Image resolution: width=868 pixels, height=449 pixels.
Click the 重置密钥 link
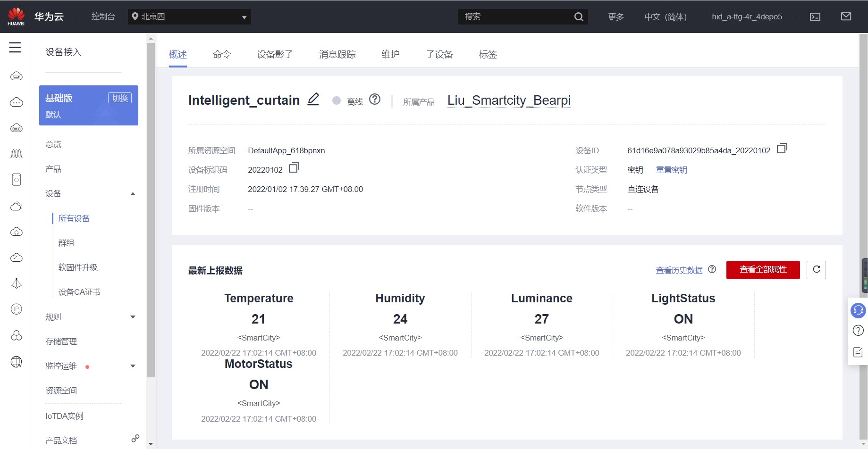point(672,170)
